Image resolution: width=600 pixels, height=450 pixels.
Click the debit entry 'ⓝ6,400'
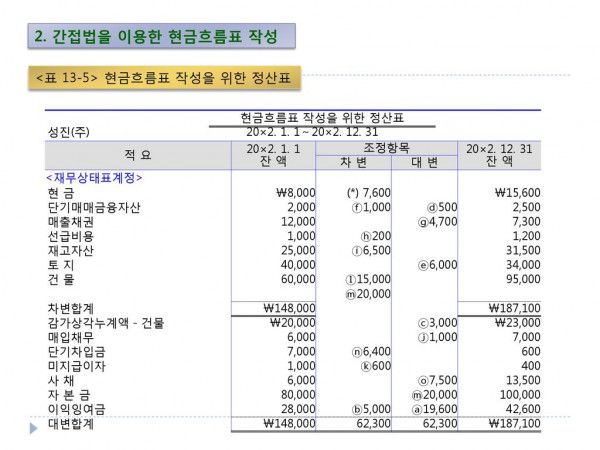tap(371, 351)
